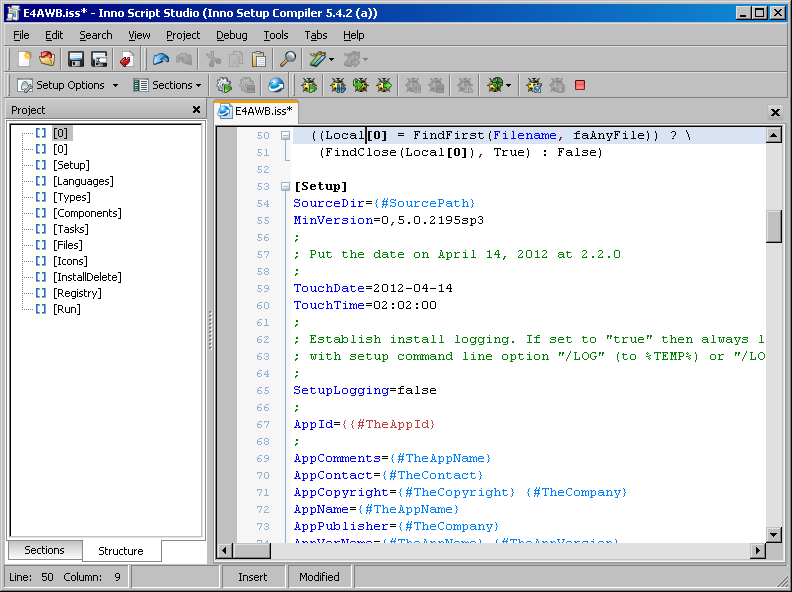Select the E4AWB.iss editor tab
The width and height of the screenshot is (792, 592).
[x=256, y=111]
